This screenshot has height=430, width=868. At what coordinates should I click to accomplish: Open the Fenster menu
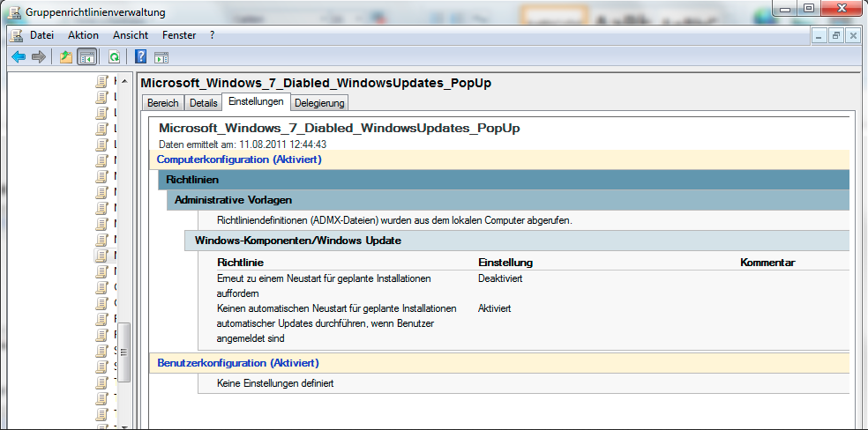click(179, 35)
